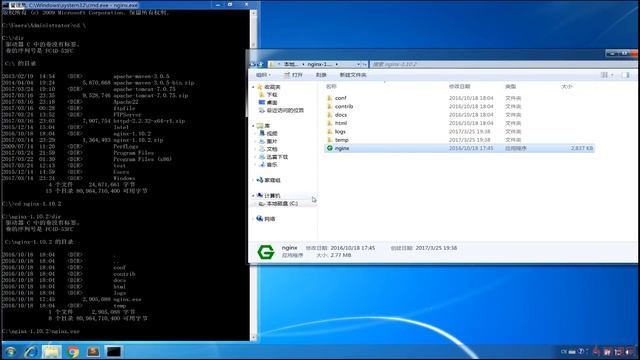This screenshot has height=360, width=640.
Task: Open the 组织 dropdown menu
Action: coord(263,75)
